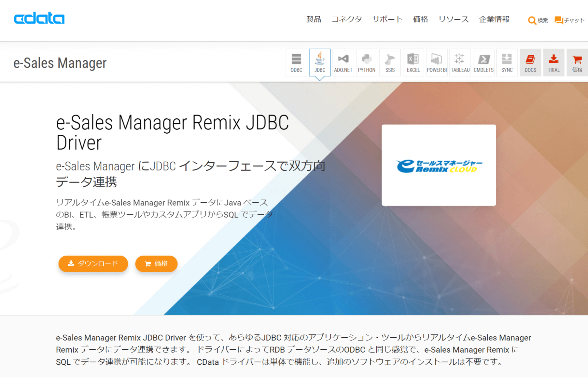
Task: Open the チャット chat icon
Action: [569, 20]
